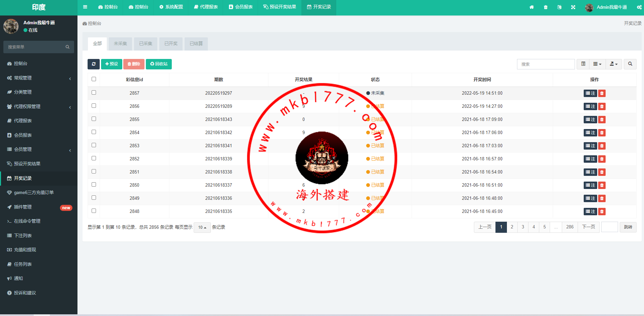
Task: Delete row 2854 with red trash icon
Action: point(602,133)
